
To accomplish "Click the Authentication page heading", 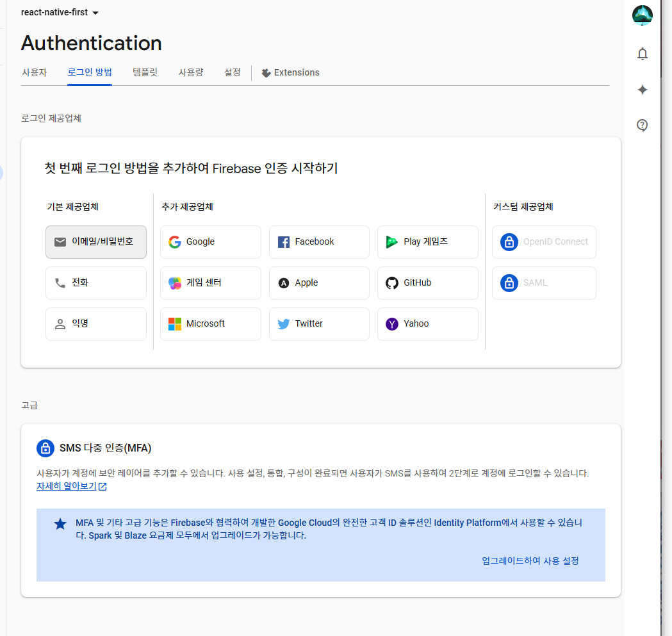I will coord(91,44).
